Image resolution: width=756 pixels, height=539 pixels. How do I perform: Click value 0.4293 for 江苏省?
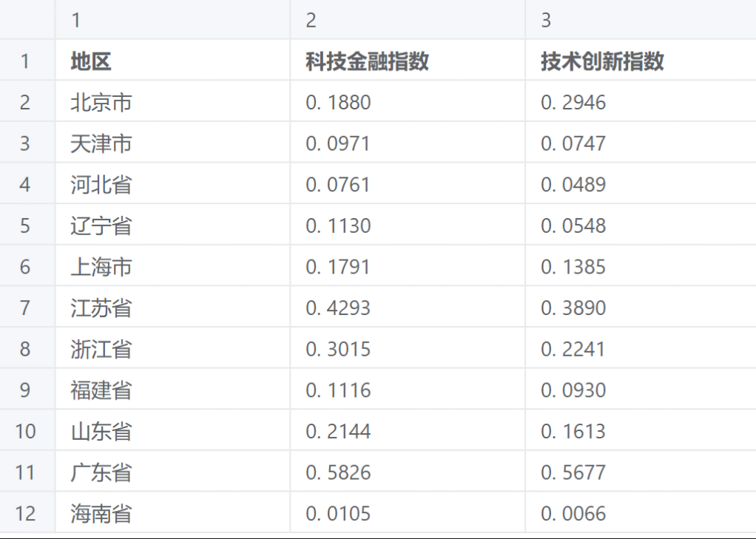338,308
